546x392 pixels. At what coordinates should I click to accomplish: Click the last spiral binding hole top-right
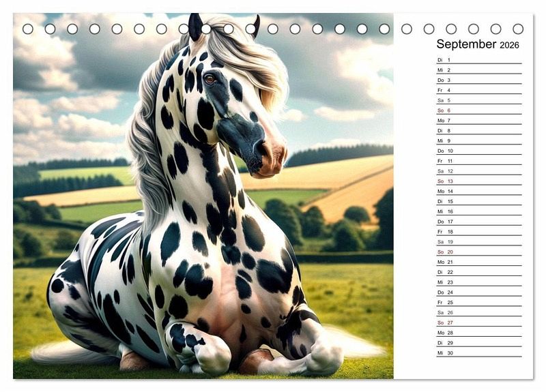click(x=518, y=29)
